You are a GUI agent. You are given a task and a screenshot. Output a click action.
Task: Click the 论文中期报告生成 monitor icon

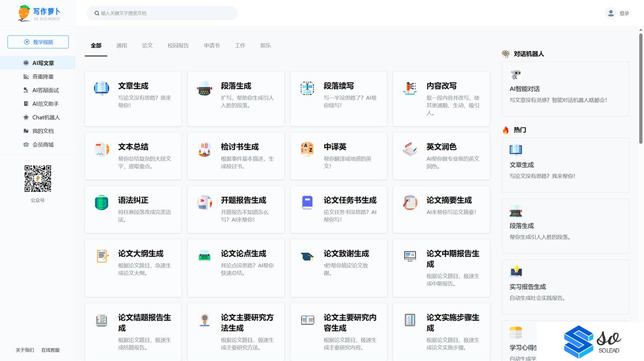point(410,256)
